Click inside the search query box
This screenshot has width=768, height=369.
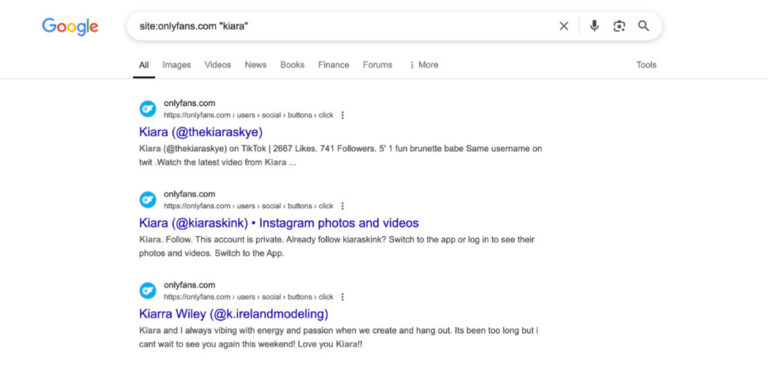point(343,26)
